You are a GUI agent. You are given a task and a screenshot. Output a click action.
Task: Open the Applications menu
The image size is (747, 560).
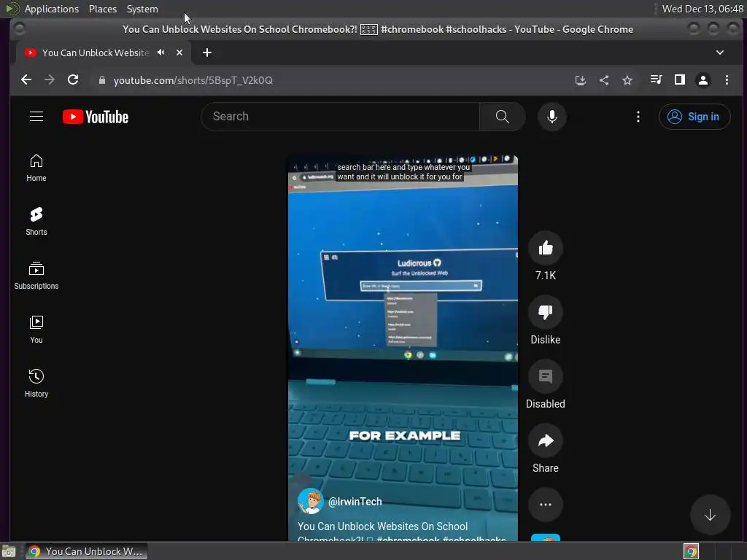(52, 9)
